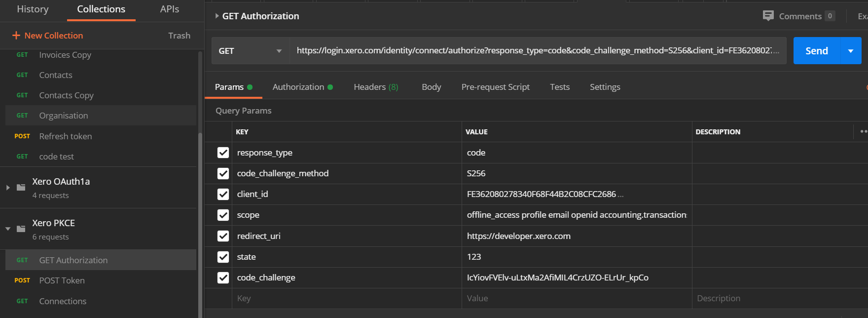Open the request Settings tab
Image resolution: width=868 pixels, height=318 pixels.
click(x=605, y=87)
